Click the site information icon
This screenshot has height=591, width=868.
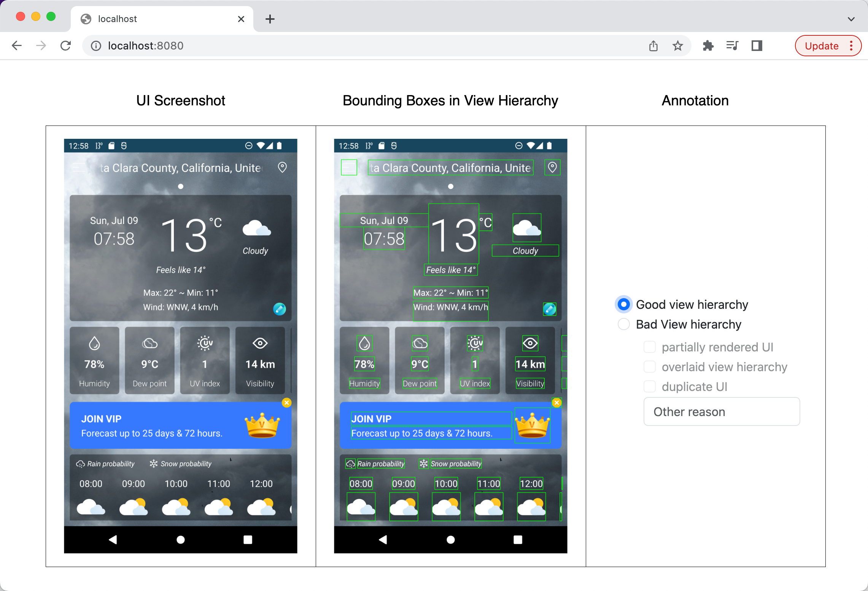click(x=96, y=46)
